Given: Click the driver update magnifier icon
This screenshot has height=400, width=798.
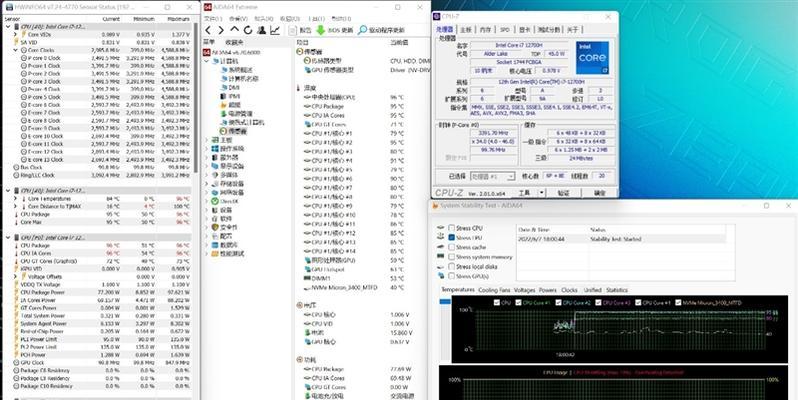Looking at the screenshot, I should click(362, 31).
